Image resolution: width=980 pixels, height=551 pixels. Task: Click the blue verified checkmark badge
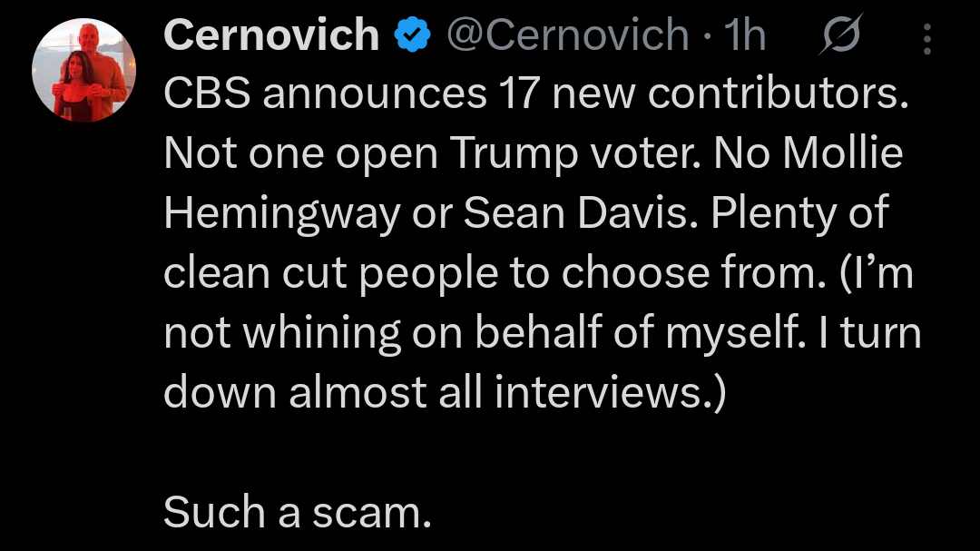click(x=412, y=36)
